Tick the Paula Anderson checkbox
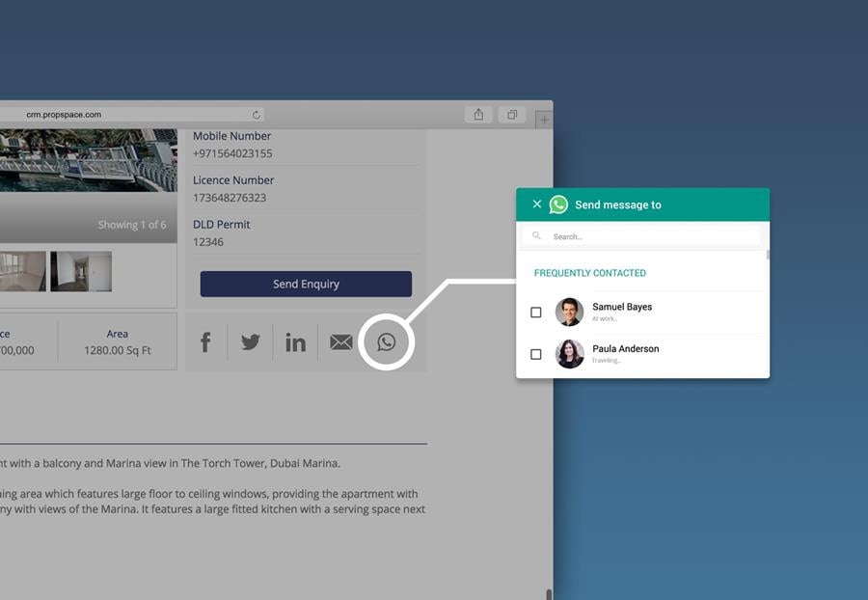The image size is (868, 600). pyautogui.click(x=536, y=354)
